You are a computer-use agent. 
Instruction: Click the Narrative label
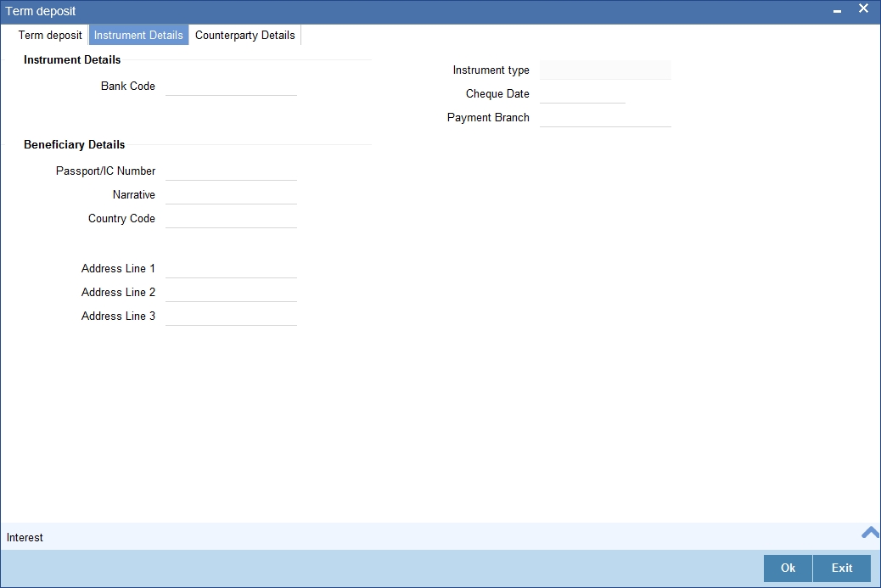pos(134,194)
